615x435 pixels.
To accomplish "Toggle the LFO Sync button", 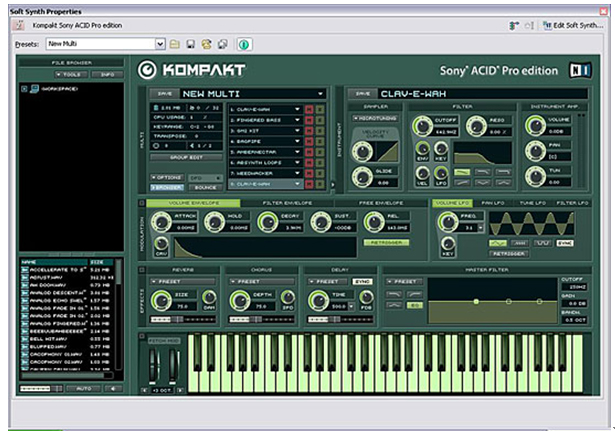I will click(565, 242).
